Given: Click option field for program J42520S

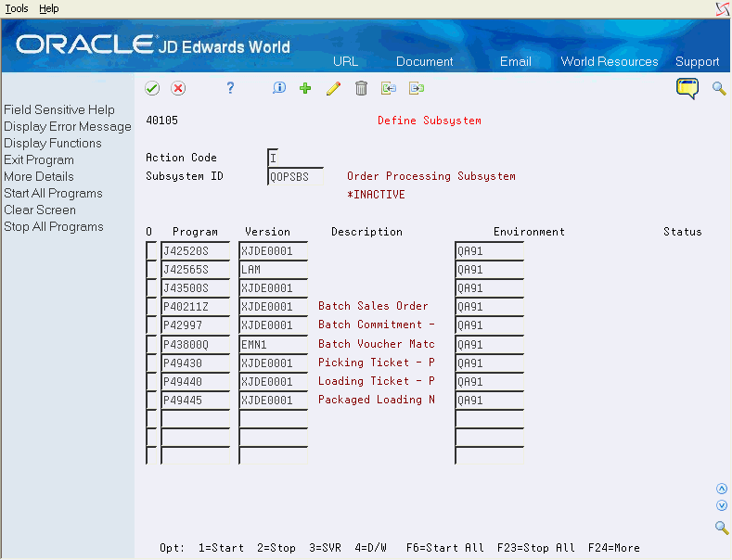Looking at the screenshot, I should click(152, 250).
